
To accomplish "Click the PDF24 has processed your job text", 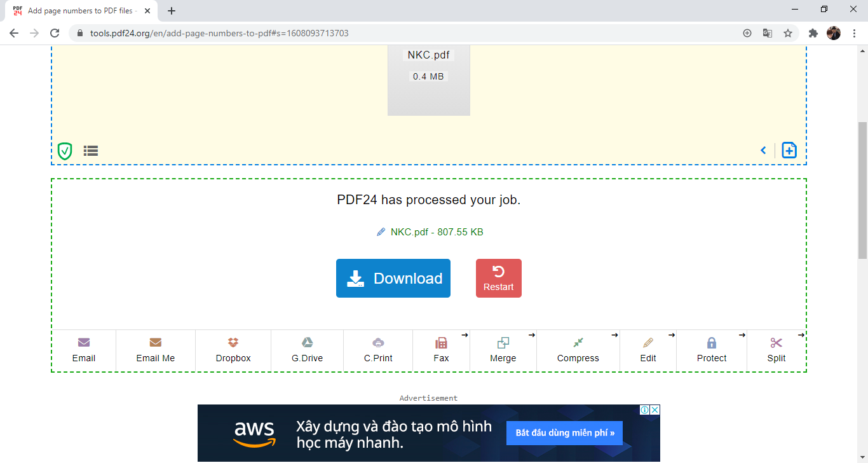I will pyautogui.click(x=429, y=200).
